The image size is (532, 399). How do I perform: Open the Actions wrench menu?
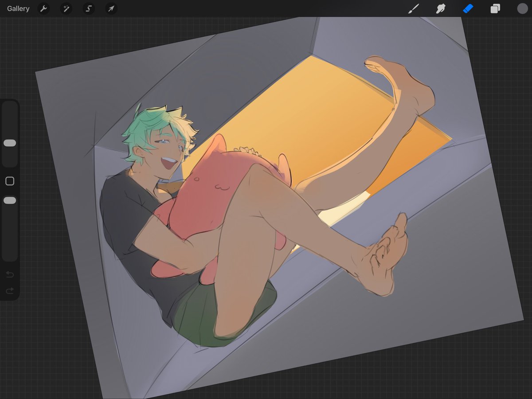pos(43,8)
